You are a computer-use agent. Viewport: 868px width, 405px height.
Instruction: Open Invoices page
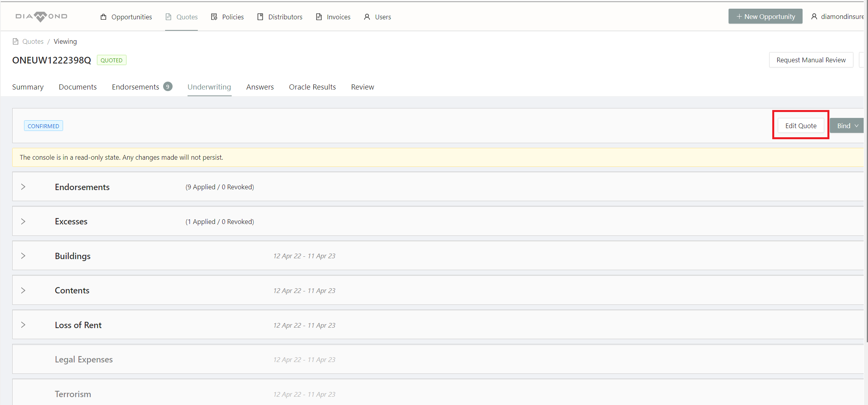[x=333, y=17]
